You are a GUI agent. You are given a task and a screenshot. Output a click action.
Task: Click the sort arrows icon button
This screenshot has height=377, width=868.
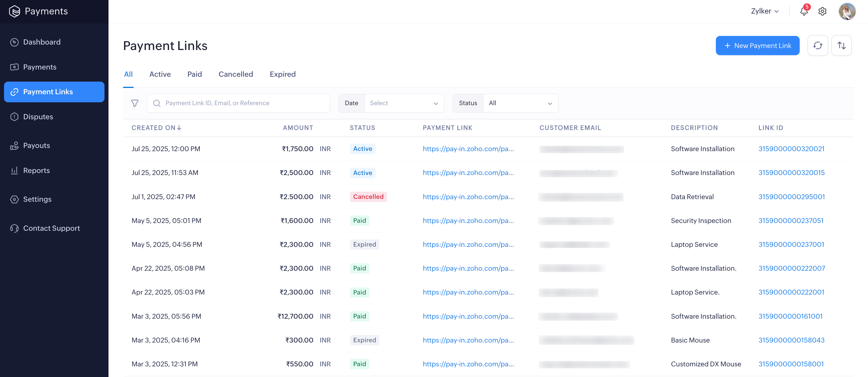[x=841, y=45]
